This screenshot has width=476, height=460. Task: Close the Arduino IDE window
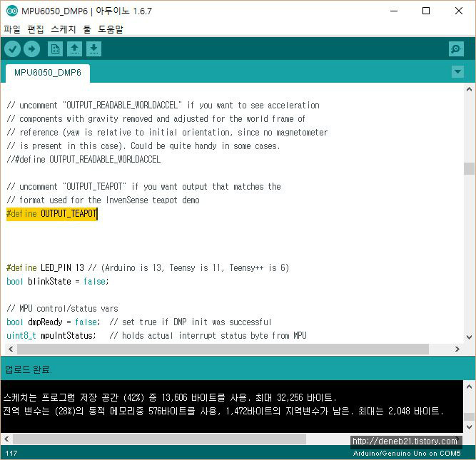(x=459, y=11)
